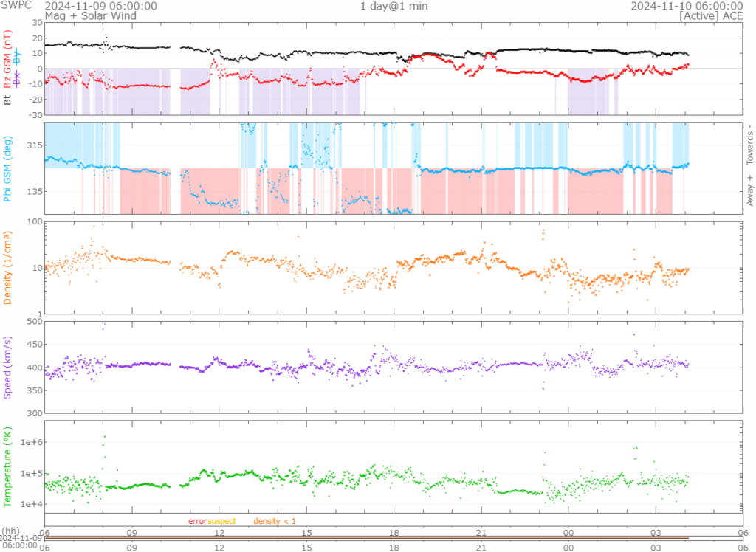Click the purple Speed (km/s) axis label
756x552 pixels.
click(7, 367)
